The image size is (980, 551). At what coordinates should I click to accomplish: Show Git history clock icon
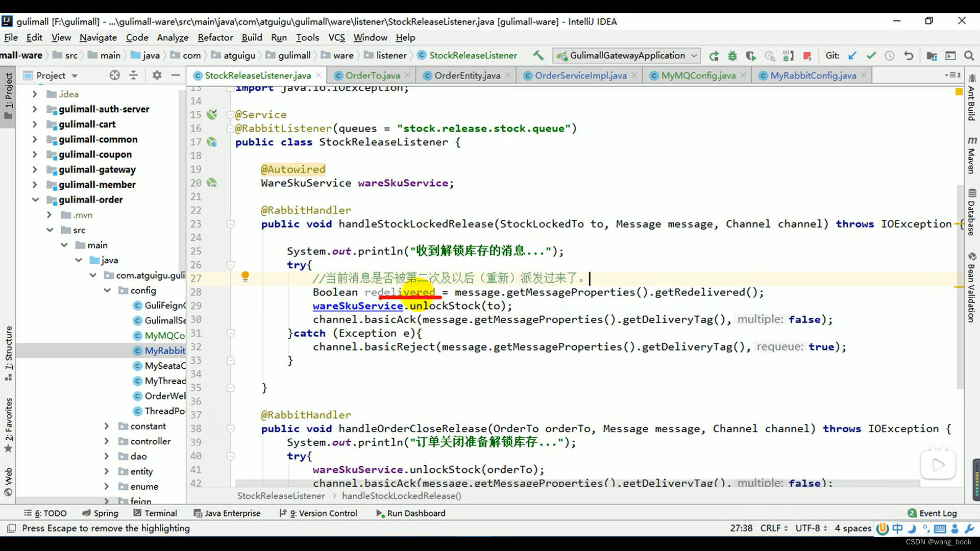pos(890,56)
